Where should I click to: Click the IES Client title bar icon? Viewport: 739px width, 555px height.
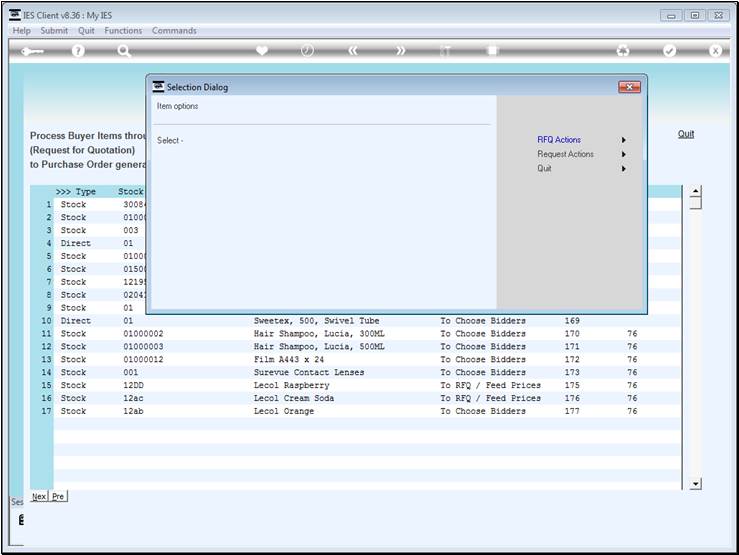15,15
